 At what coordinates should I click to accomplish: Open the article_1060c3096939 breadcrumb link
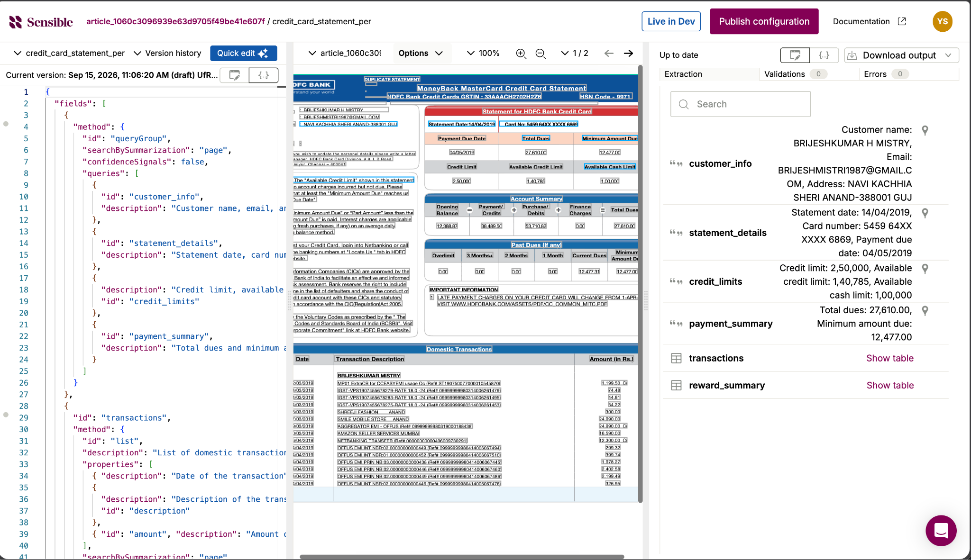(x=175, y=21)
